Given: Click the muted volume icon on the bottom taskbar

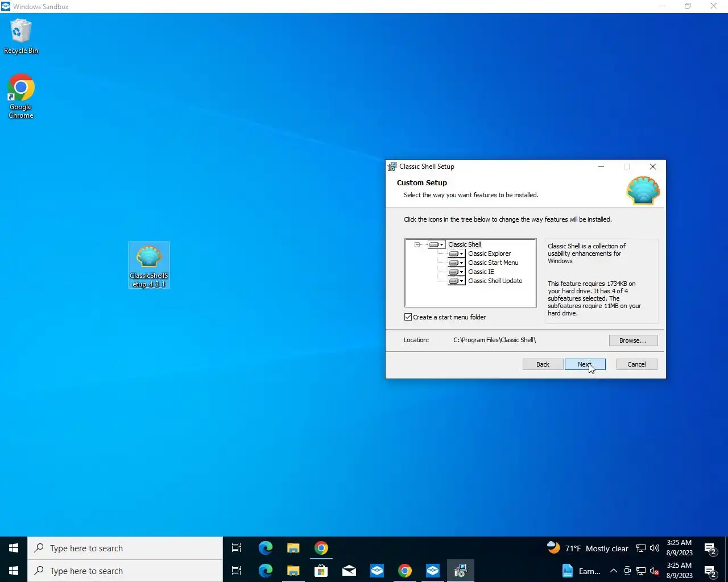Looking at the screenshot, I should pos(655,571).
